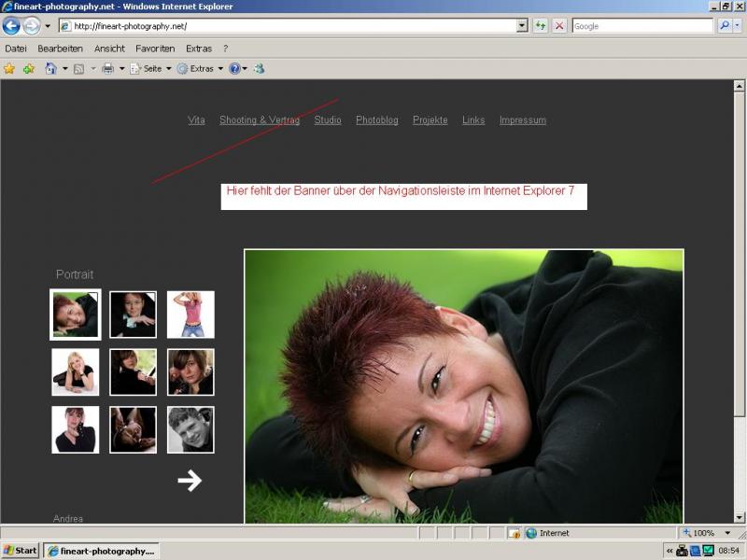747x560 pixels.
Task: Click the Refresh page icon
Action: 541,26
